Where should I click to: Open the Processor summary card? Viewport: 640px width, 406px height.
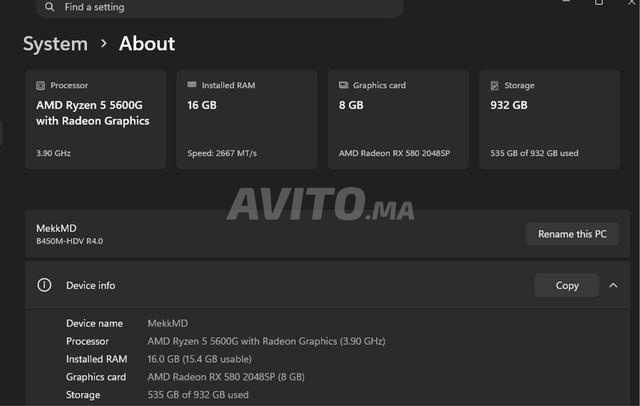pyautogui.click(x=96, y=120)
